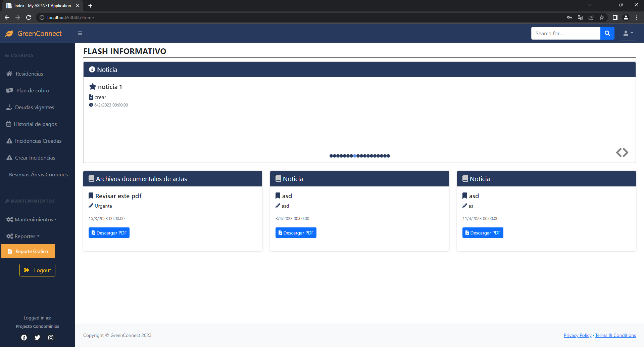This screenshot has width=644, height=347.
Task: Focus the Search for... input field
Action: click(566, 33)
